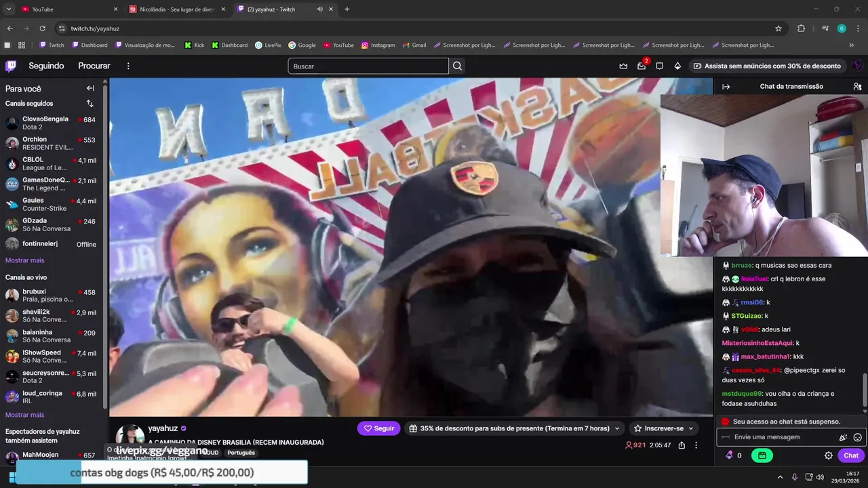The image size is (868, 488).
Task: Open Windows taskbar volume icon
Action: click(x=819, y=477)
